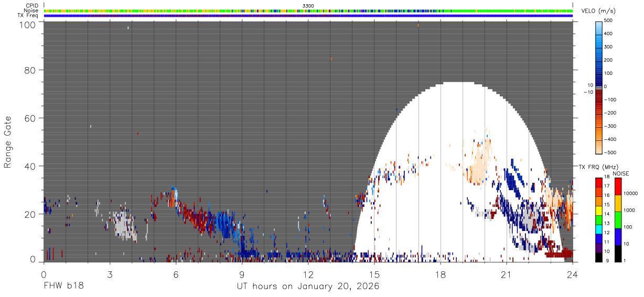The width and height of the screenshot is (644, 297).
Task: Click the y-axis tick label 80
Action: tap(30, 70)
